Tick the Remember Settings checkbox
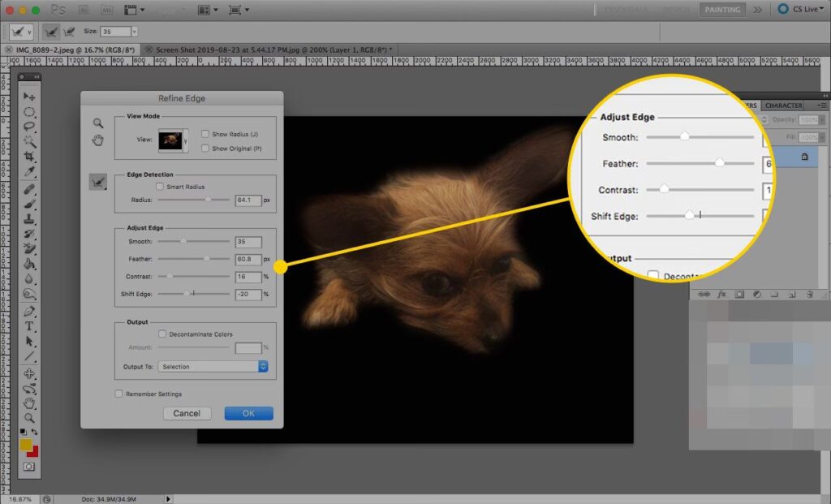 point(119,394)
